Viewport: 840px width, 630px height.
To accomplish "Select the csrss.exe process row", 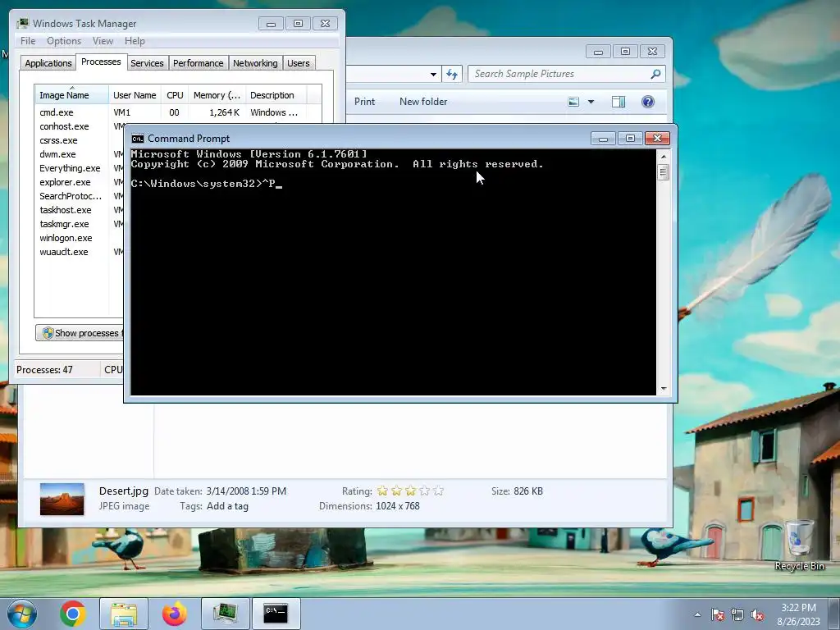I will pyautogui.click(x=80, y=140).
